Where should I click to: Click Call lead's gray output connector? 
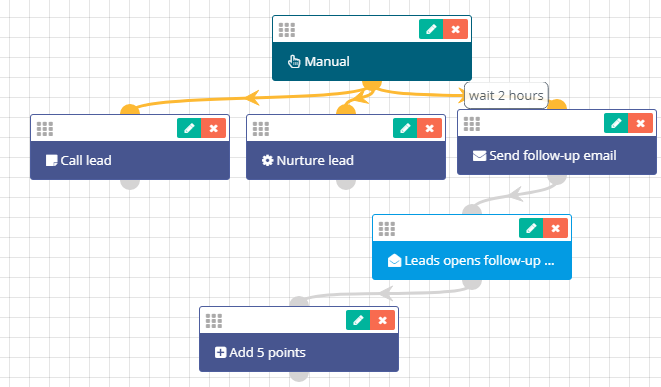(x=130, y=184)
